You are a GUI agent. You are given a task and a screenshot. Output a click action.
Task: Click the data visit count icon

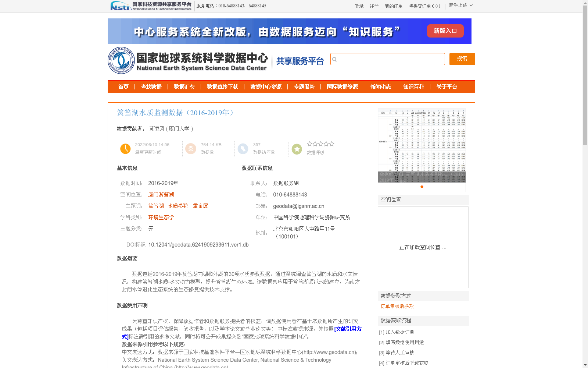pos(243,149)
